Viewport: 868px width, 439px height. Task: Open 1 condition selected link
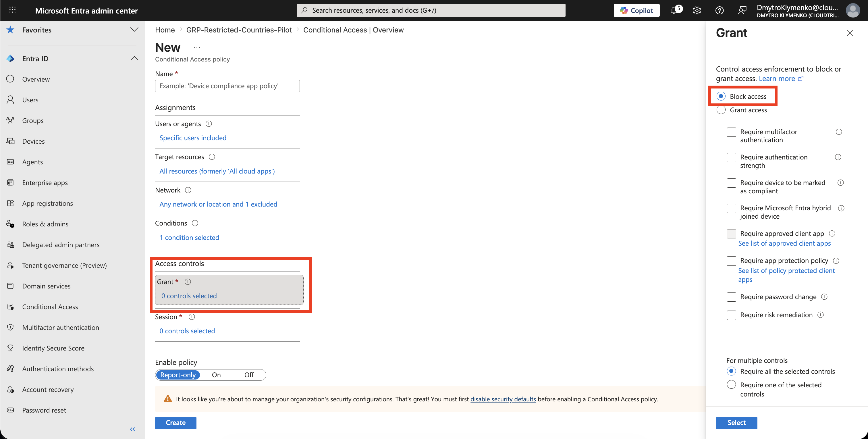coord(189,237)
